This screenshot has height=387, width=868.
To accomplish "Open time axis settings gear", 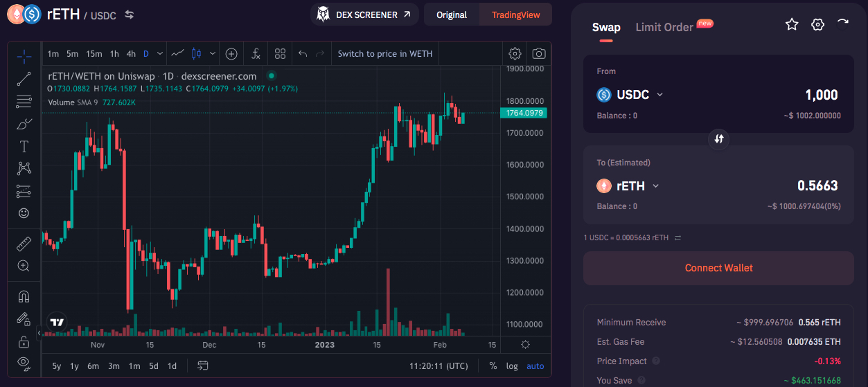I will pos(525,345).
